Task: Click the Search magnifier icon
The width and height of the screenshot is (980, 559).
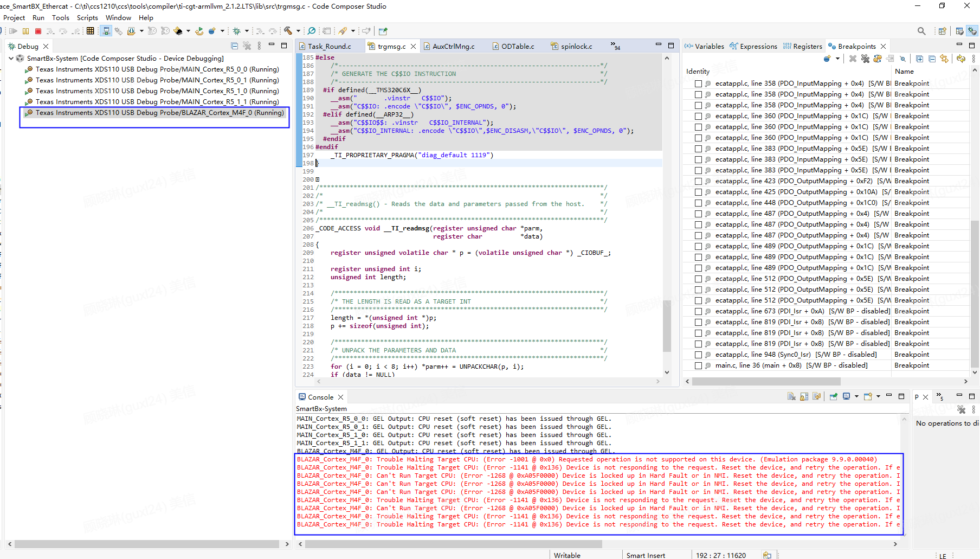Action: (x=921, y=31)
